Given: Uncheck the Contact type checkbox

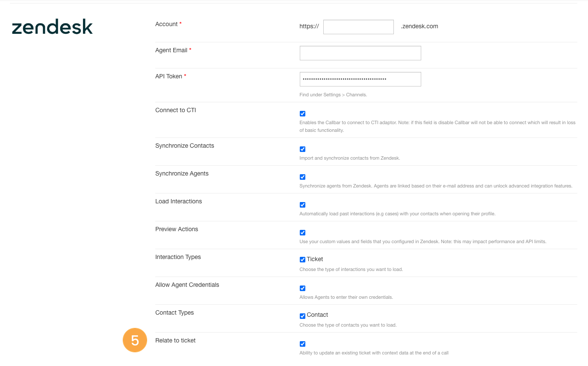Looking at the screenshot, I should coord(302,316).
